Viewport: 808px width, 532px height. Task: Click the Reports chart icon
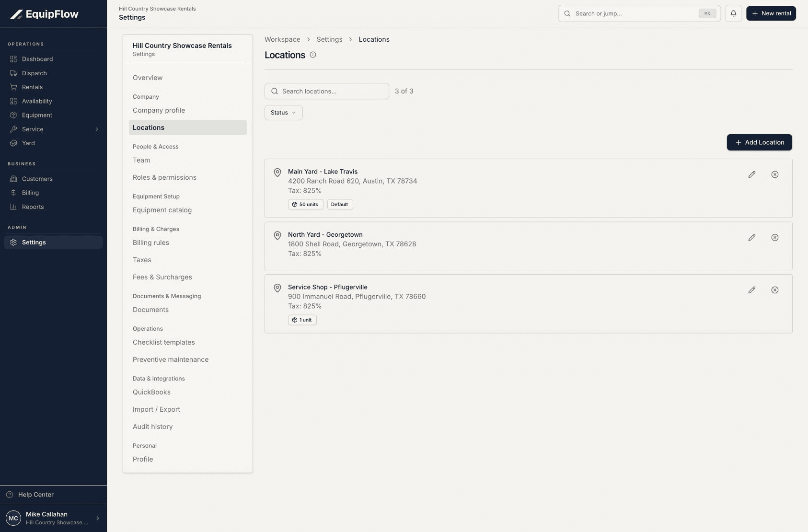[13, 207]
